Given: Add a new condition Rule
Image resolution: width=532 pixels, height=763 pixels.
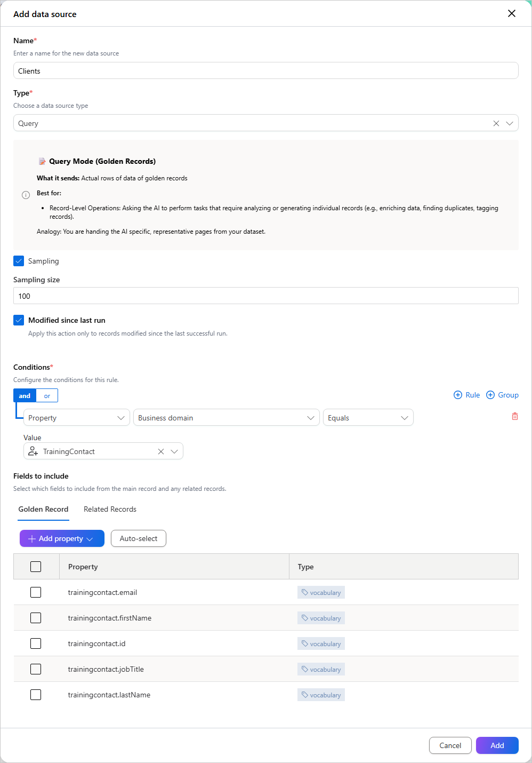Looking at the screenshot, I should [466, 395].
